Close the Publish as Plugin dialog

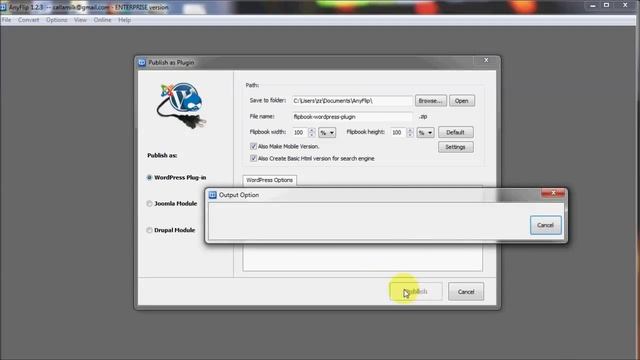pos(486,60)
